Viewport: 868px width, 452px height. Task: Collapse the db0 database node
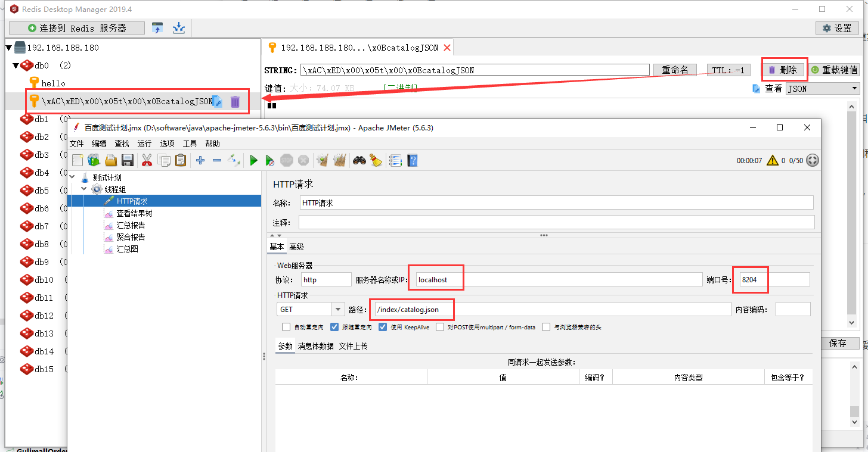click(16, 66)
